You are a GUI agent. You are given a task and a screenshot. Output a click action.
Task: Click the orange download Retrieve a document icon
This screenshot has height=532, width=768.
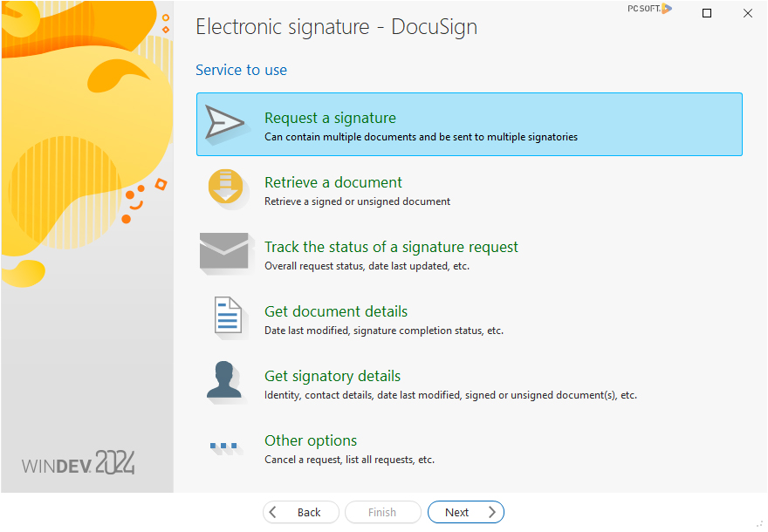[226, 188]
